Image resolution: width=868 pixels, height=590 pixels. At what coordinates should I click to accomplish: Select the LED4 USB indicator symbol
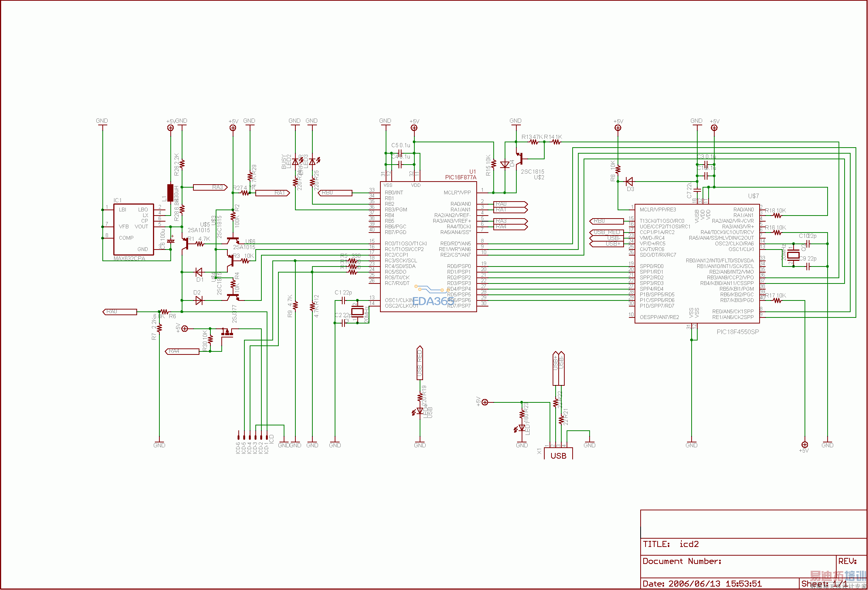pos(420,411)
